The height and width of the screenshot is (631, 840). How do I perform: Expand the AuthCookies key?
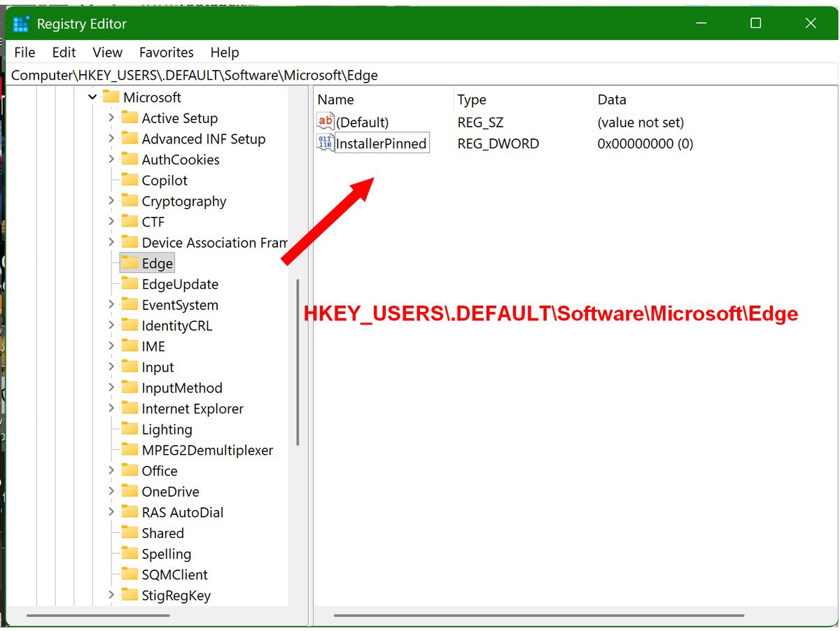click(x=111, y=159)
